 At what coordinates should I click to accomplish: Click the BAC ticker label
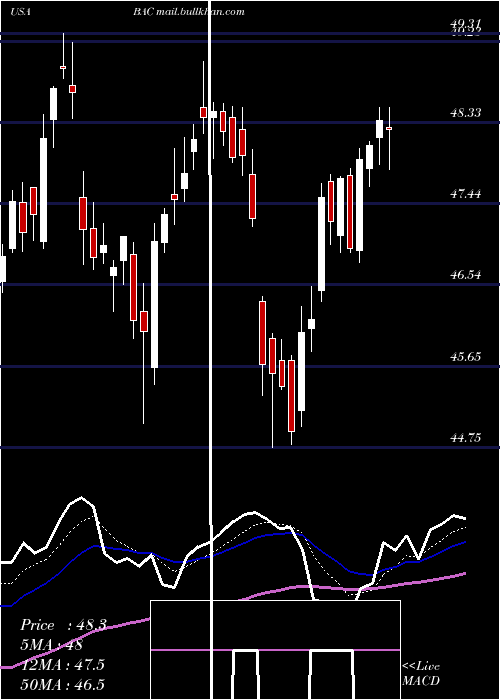pos(143,12)
